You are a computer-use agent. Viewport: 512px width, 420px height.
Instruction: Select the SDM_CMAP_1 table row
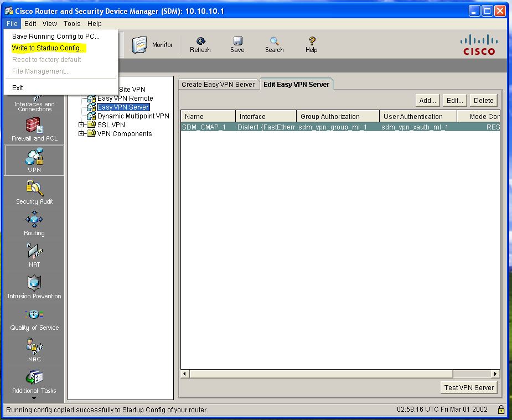point(340,127)
